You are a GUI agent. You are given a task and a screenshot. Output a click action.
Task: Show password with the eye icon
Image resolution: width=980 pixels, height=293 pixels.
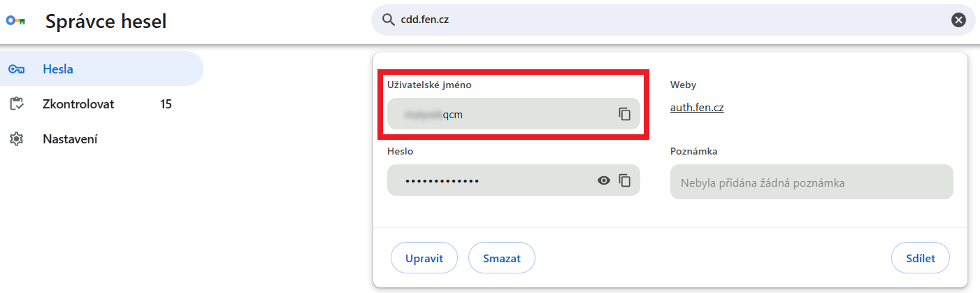point(604,180)
